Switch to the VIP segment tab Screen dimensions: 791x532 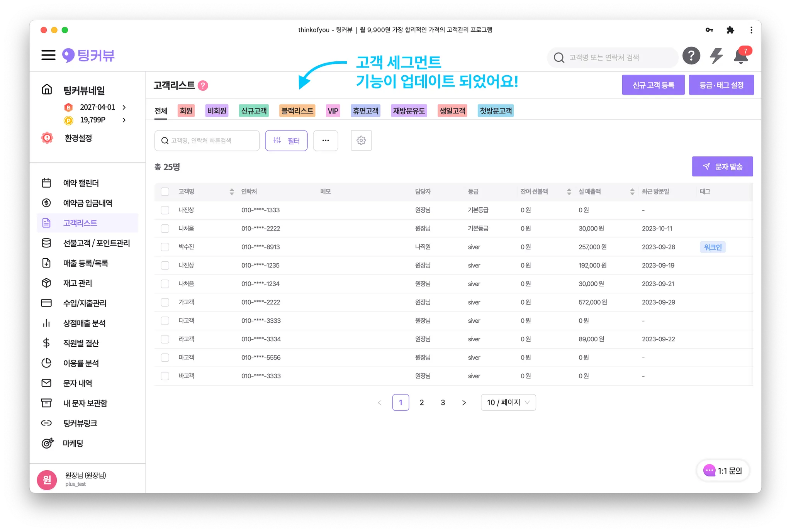coord(333,111)
